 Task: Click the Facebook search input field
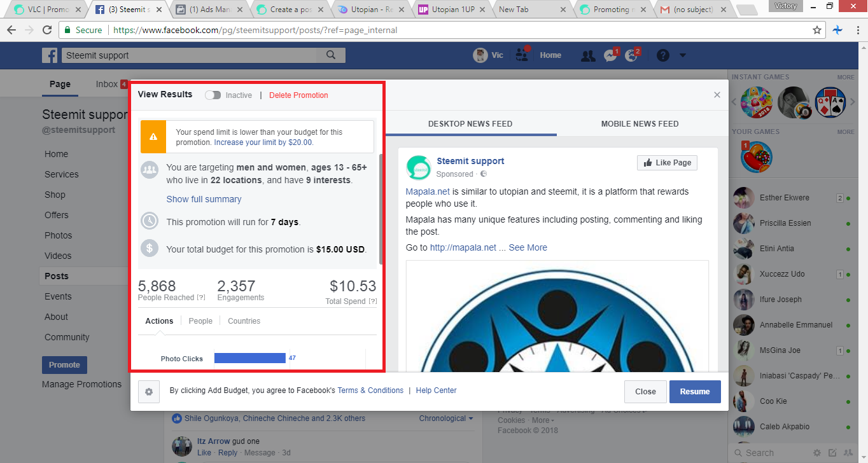tap(188, 55)
